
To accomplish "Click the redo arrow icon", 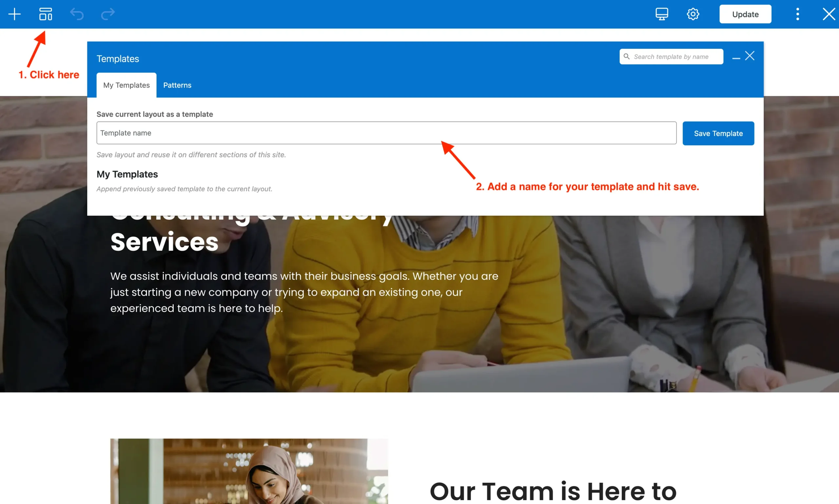I will click(108, 14).
